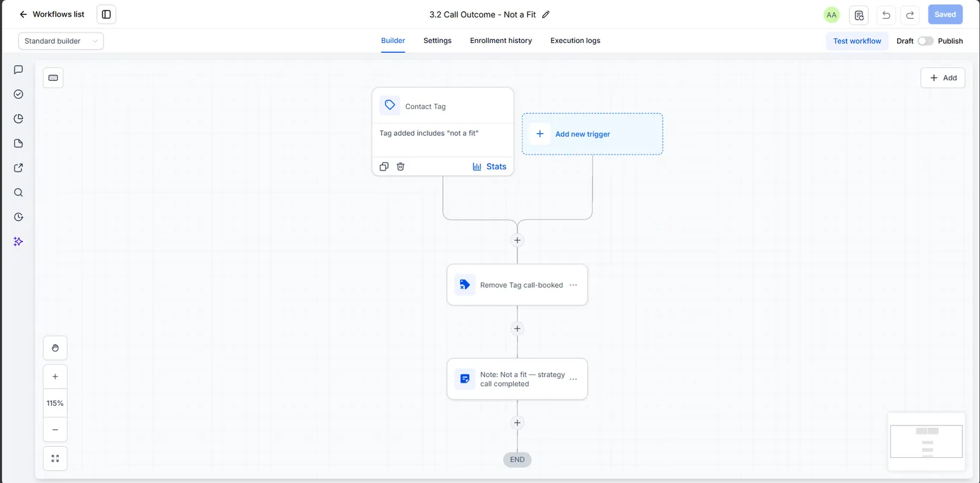Undo the last change
The image size is (980, 483).
coord(886,15)
